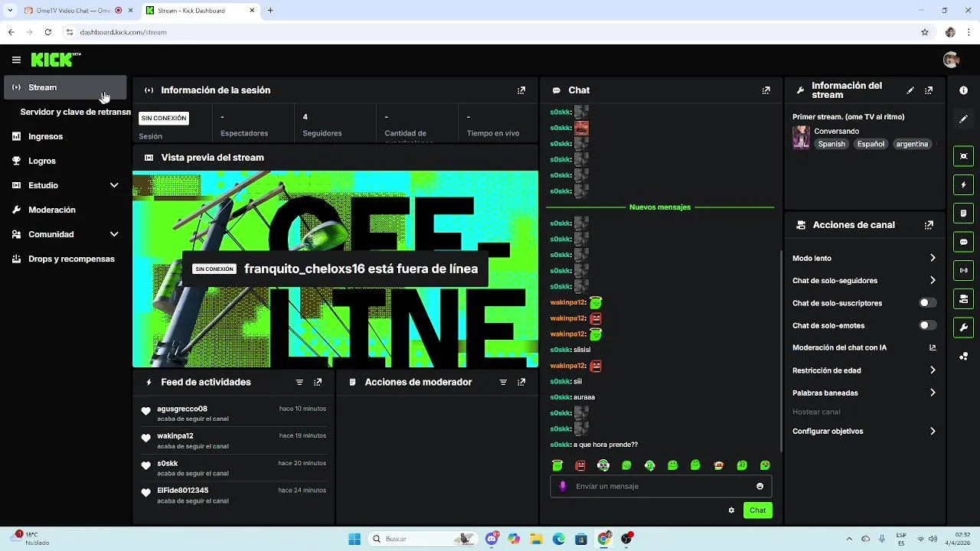The width and height of the screenshot is (980, 551).
Task: Toggle the chat panel button in right sidebar
Action: pos(963,242)
